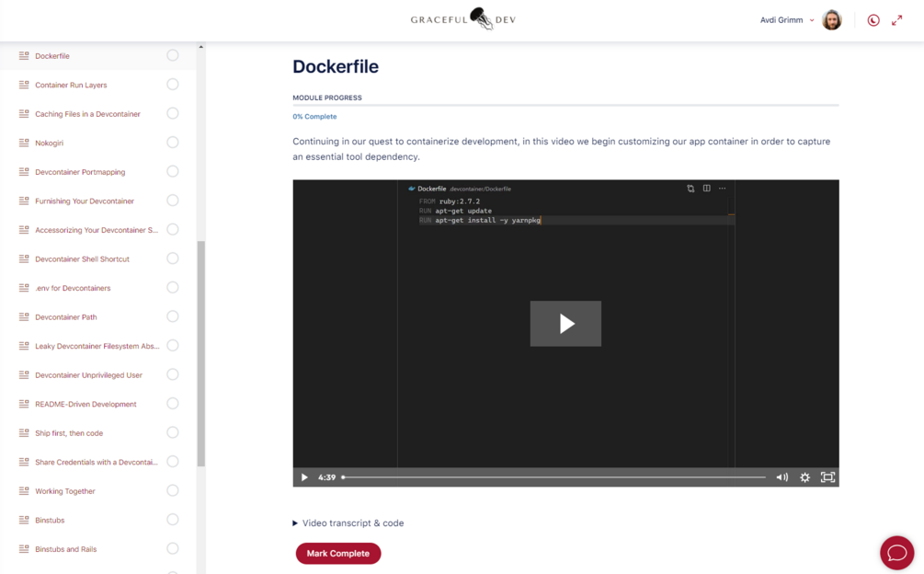Open the Share Credentials with a Devcontai... lesson
Image resolution: width=924 pixels, height=574 pixels.
(97, 462)
